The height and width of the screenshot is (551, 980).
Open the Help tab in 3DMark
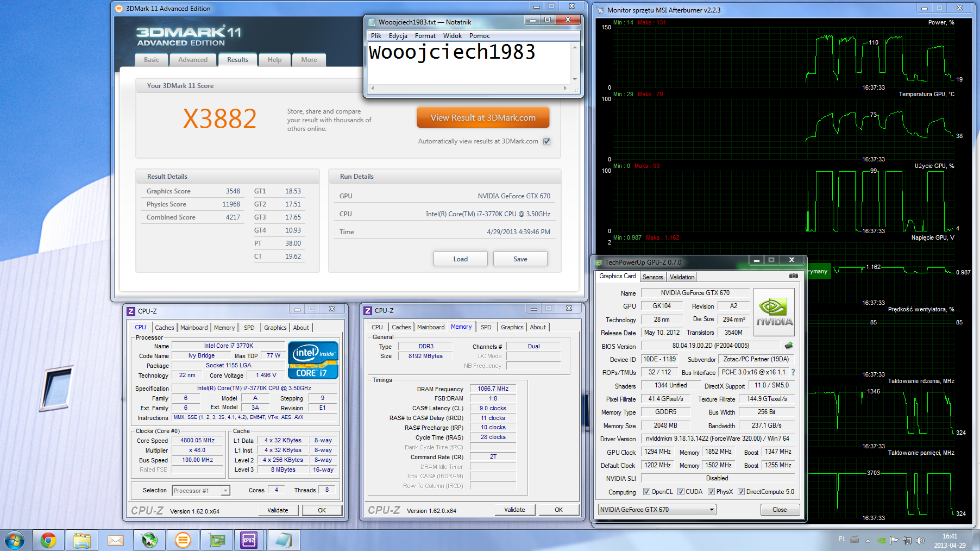click(274, 60)
